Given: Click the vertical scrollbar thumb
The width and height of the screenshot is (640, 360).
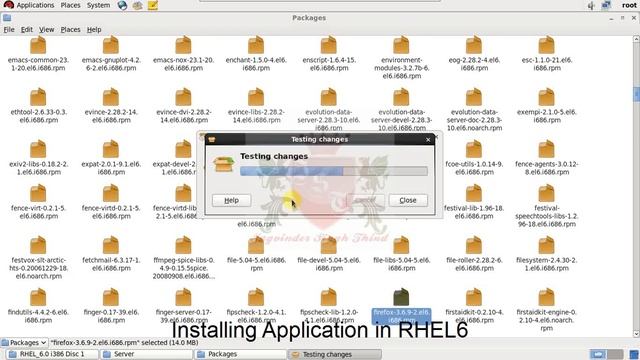Looking at the screenshot, I should 636,94.
